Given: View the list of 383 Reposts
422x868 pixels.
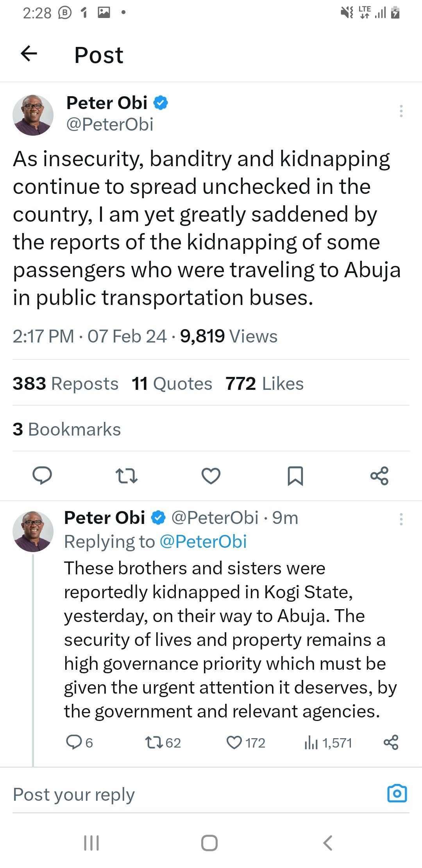Looking at the screenshot, I should 65,384.
